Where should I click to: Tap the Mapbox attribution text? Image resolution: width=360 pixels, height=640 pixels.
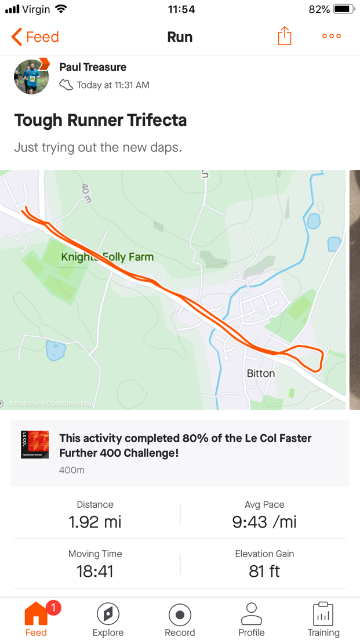pos(51,404)
